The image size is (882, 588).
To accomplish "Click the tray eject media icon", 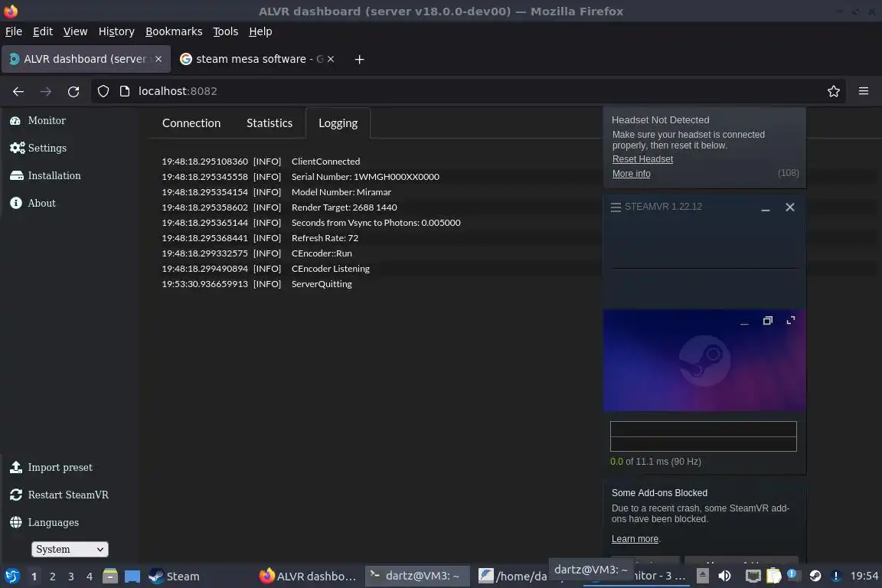I will click(703, 576).
